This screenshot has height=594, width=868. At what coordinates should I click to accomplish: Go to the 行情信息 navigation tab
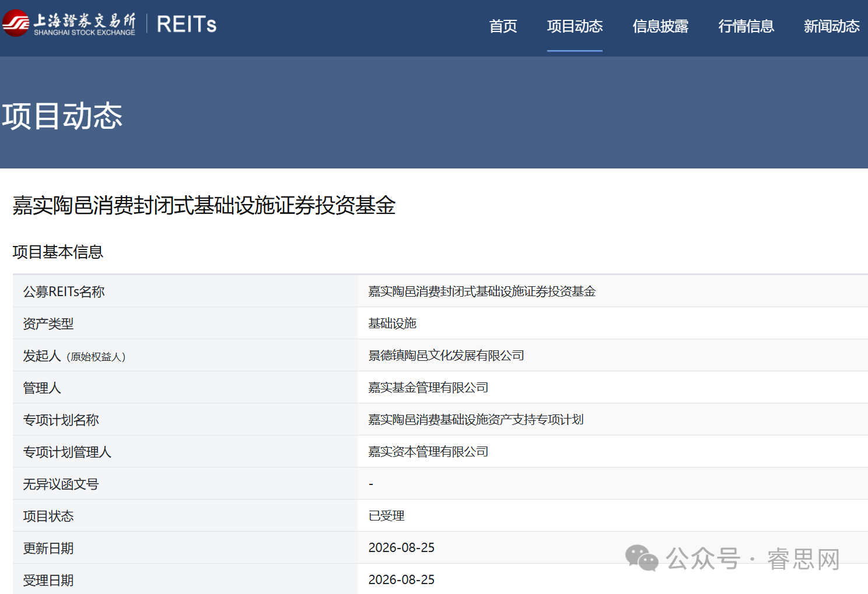pos(746,26)
